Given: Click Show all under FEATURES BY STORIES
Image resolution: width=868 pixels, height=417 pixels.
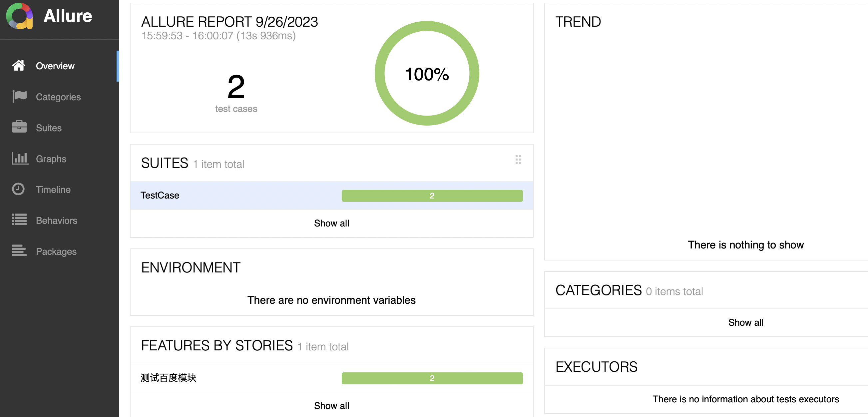Looking at the screenshot, I should [331, 406].
